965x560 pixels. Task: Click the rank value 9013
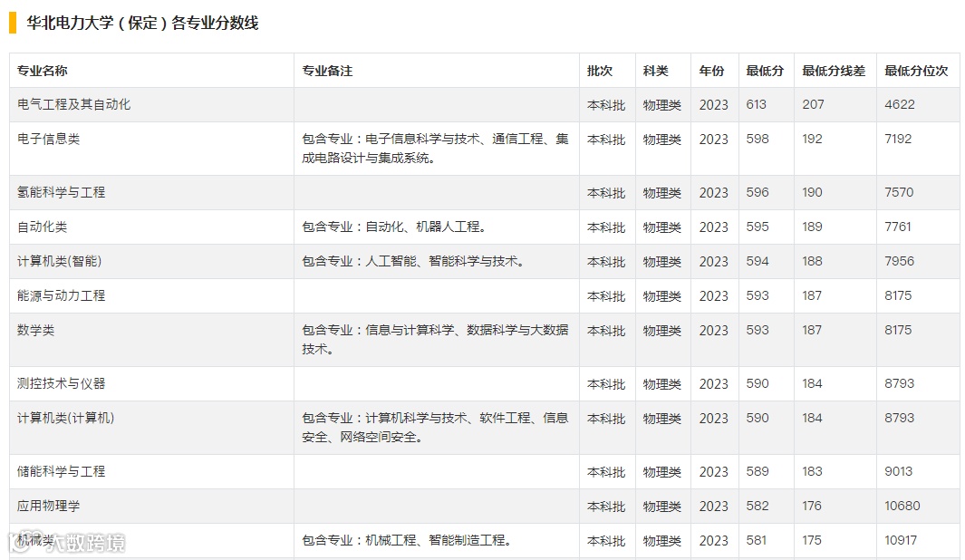point(899,472)
